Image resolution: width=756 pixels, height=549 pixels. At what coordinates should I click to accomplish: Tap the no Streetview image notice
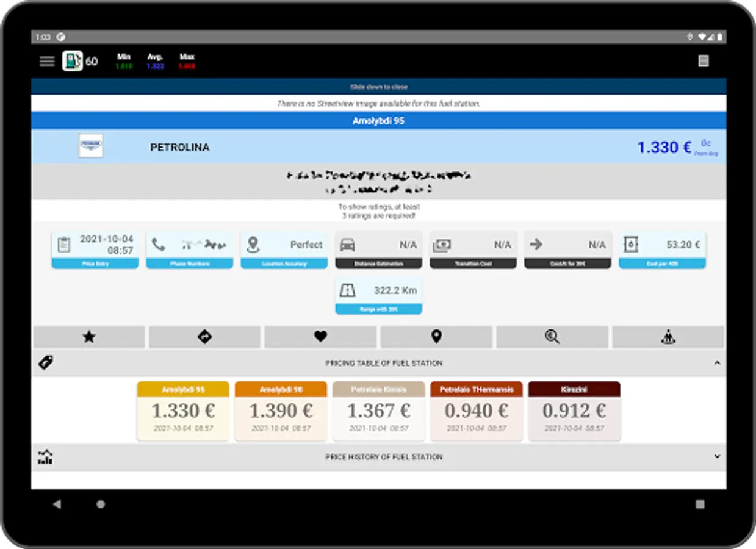coord(379,104)
